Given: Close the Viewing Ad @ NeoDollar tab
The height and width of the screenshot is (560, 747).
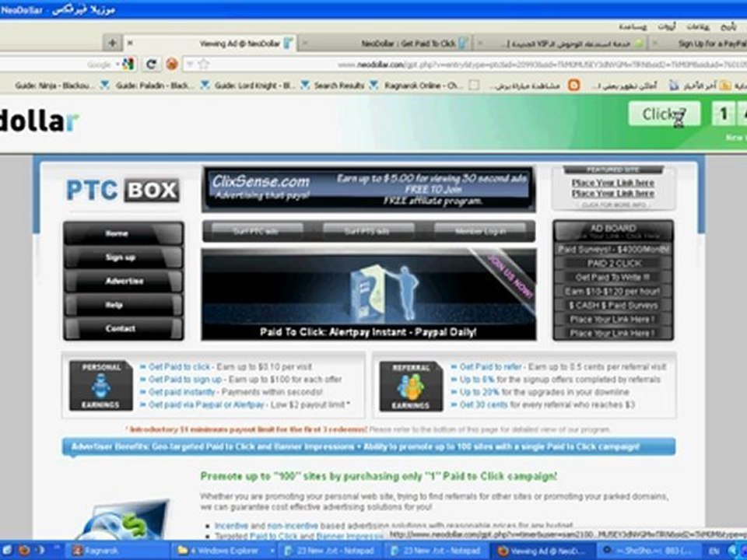Looking at the screenshot, I should coord(130,44).
